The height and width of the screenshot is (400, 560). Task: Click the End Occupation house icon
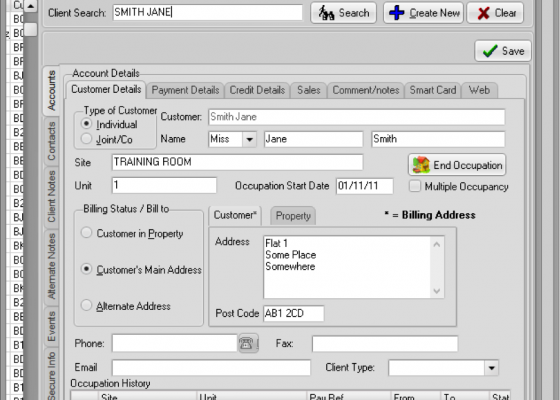pyautogui.click(x=421, y=165)
